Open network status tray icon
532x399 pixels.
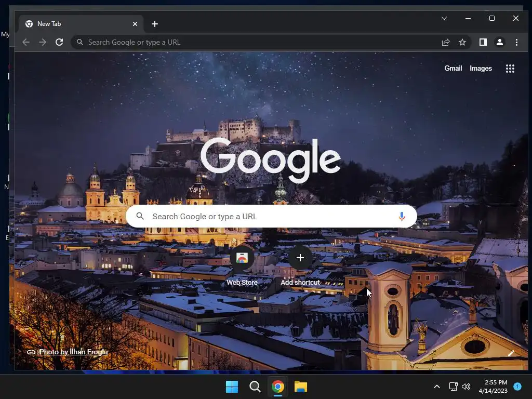tap(453, 387)
